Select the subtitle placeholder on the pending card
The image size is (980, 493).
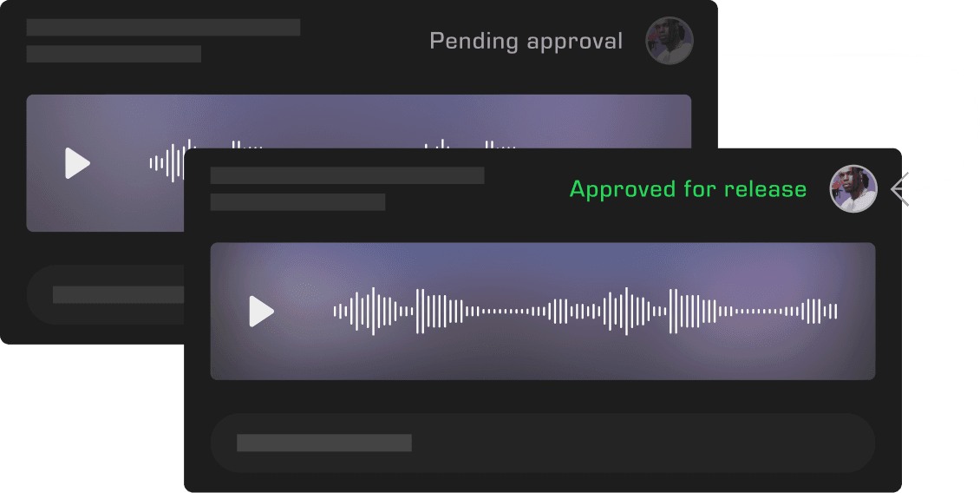(114, 54)
